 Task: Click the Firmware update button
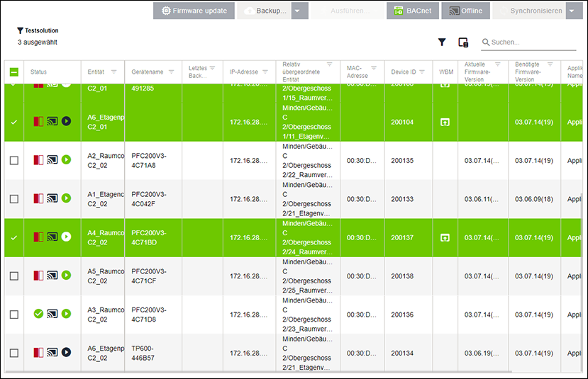point(194,11)
